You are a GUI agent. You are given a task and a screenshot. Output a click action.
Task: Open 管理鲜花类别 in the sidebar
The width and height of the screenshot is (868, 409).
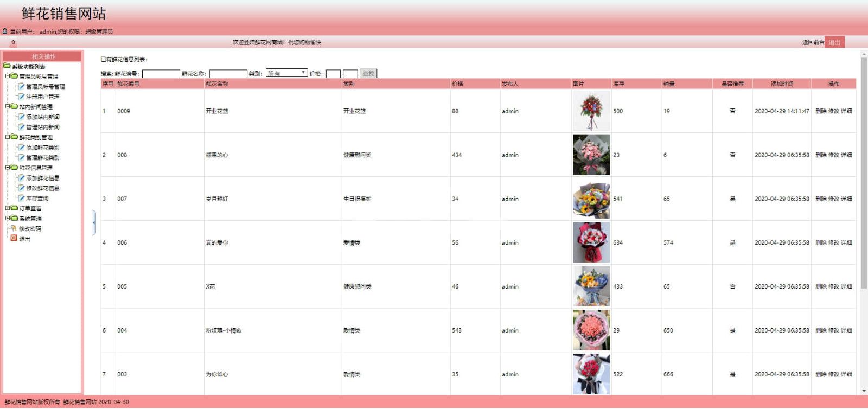click(x=43, y=157)
